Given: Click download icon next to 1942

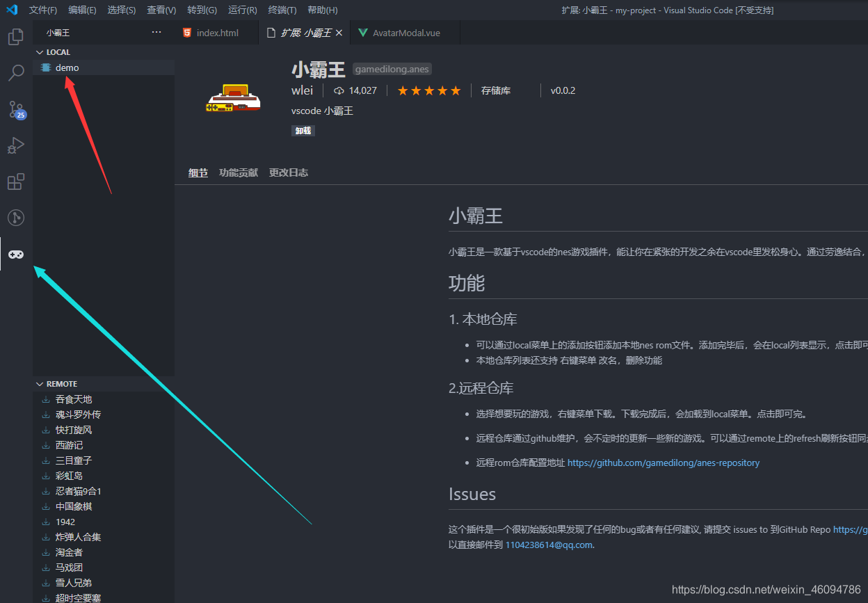Looking at the screenshot, I should 46,522.
